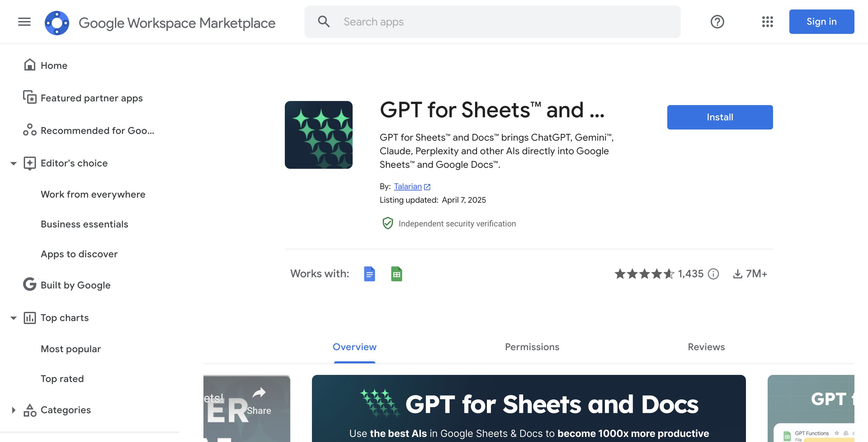868x442 pixels.
Task: Open the Google apps grid launcher
Action: [767, 22]
